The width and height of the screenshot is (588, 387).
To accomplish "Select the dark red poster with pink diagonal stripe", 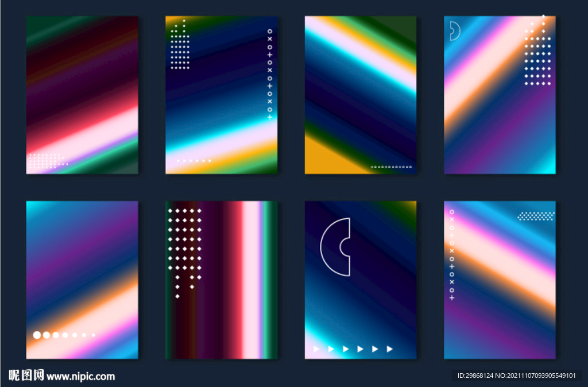I will coord(82,95).
